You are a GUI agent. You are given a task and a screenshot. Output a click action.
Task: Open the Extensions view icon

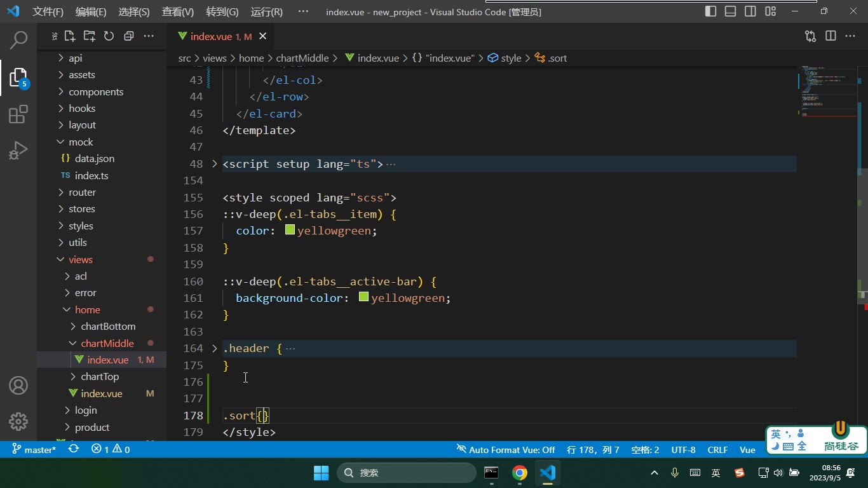pyautogui.click(x=18, y=114)
